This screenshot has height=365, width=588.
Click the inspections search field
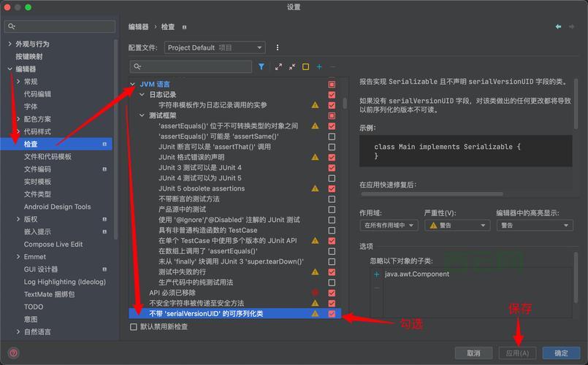(191, 66)
